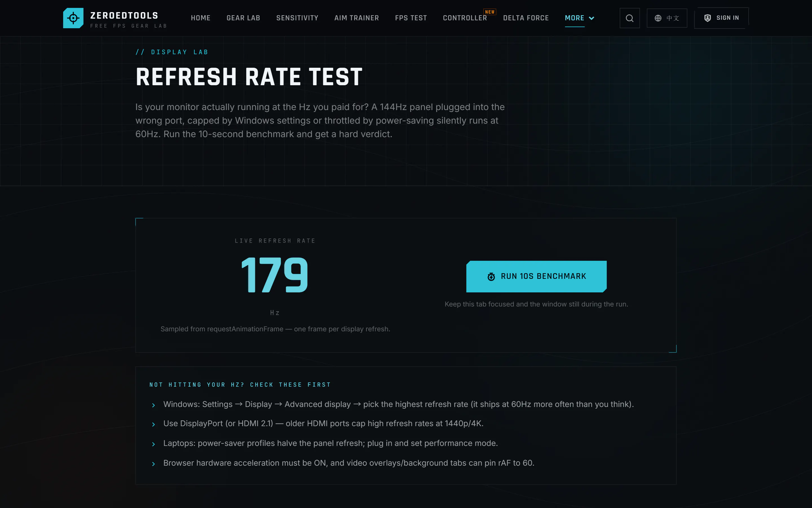The width and height of the screenshot is (812, 508).
Task: Click the 179 refresh rate value
Action: pos(274,275)
